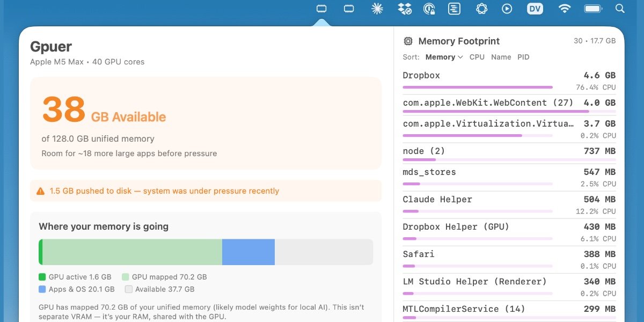The image size is (644, 322).
Task: Click the DV menu bar icon
Action: click(x=535, y=9)
